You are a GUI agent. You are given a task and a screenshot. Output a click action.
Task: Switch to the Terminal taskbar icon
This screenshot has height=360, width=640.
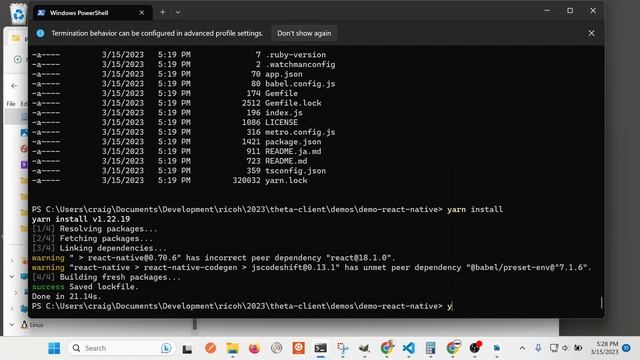tap(320, 348)
